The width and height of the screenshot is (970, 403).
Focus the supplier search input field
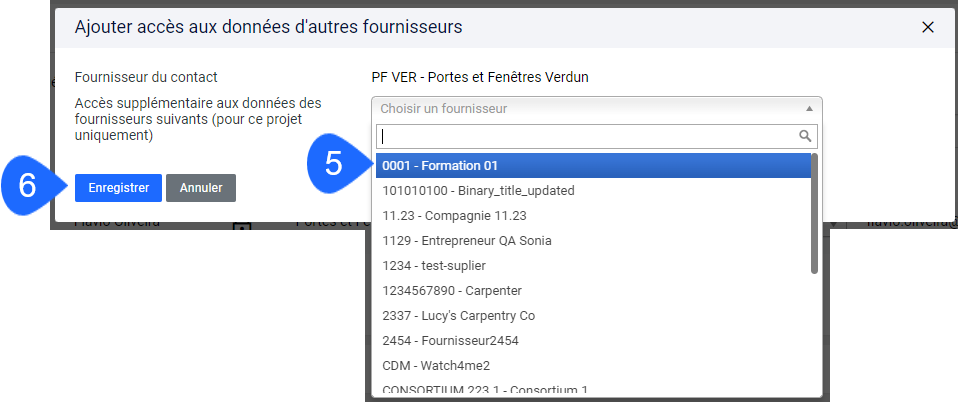(597, 136)
